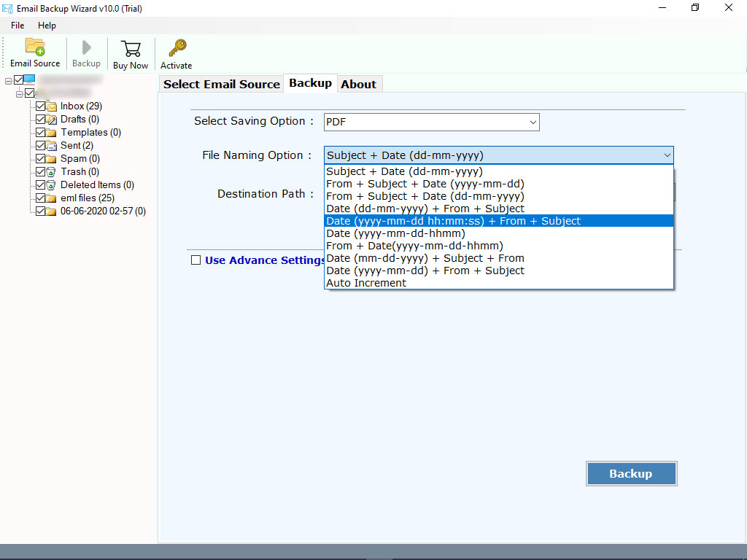Collapse the root tree node
The image size is (747, 560).
8,82
